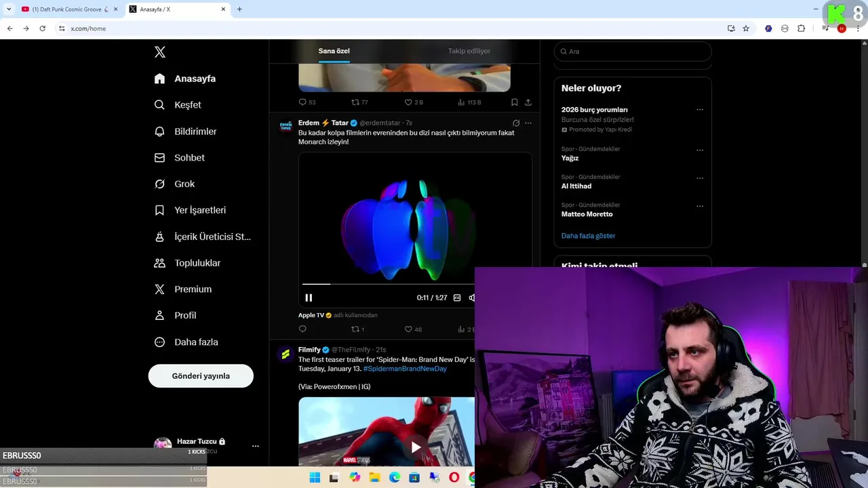Viewport: 868px width, 488px height.
Task: Bookmark this page with the star icon
Action: pos(746,28)
